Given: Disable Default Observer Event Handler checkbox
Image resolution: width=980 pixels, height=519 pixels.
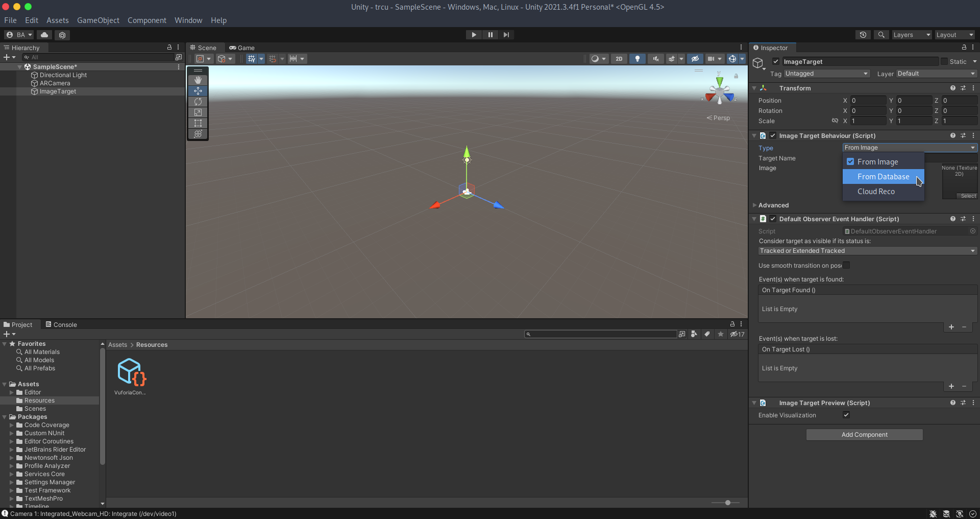Looking at the screenshot, I should (x=773, y=219).
